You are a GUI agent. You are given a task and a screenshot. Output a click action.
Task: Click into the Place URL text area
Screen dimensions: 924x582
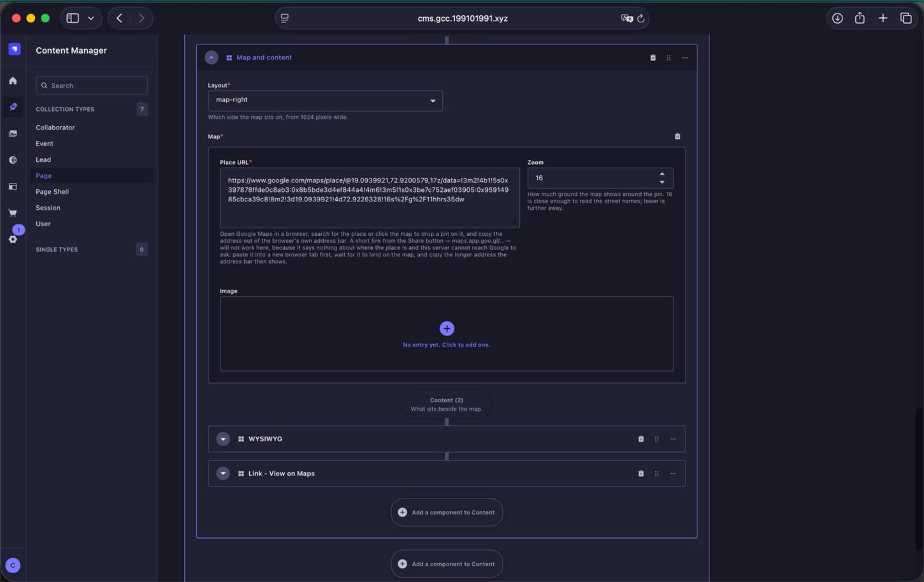[370, 198]
